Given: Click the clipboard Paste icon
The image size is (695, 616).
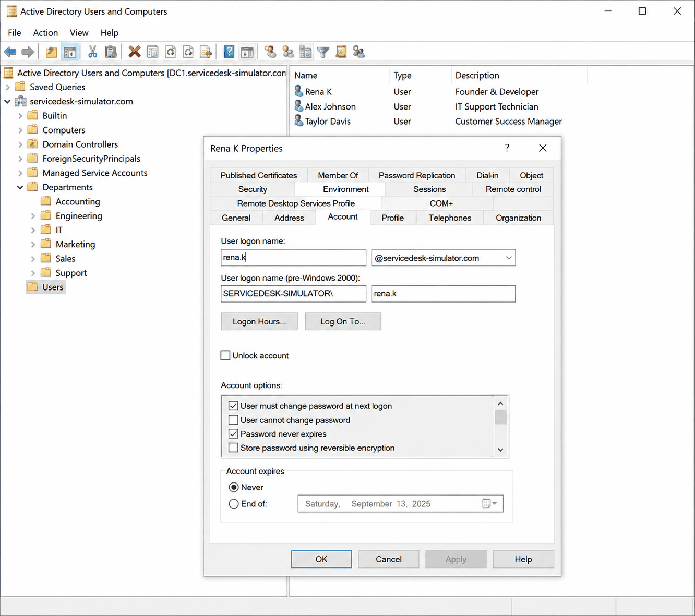Looking at the screenshot, I should tap(111, 52).
